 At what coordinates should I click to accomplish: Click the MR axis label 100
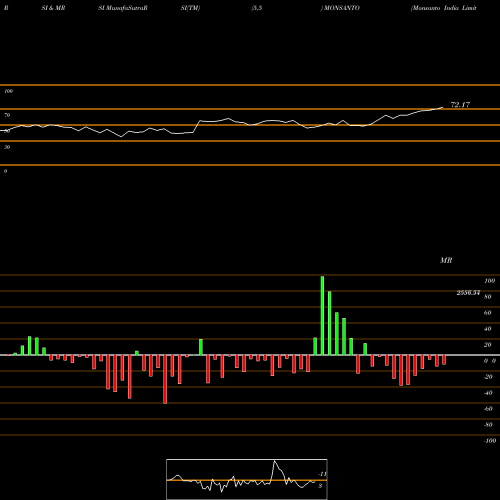click(x=489, y=281)
